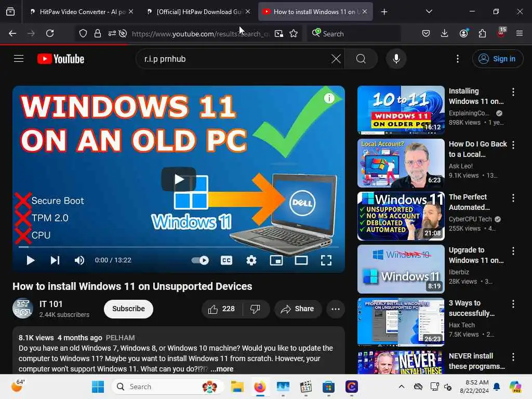Open 'The Perfect Automated...' video thumbnail
The width and height of the screenshot is (532, 399).
click(401, 216)
